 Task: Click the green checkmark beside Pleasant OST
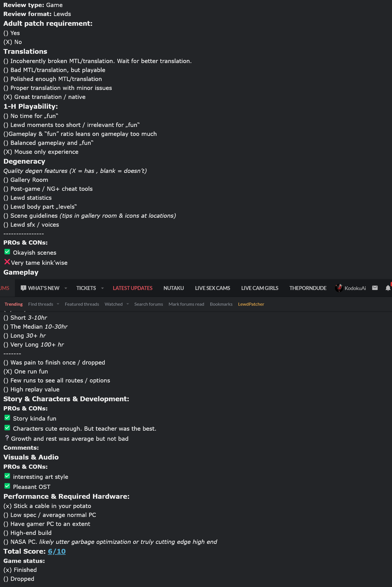(x=7, y=486)
